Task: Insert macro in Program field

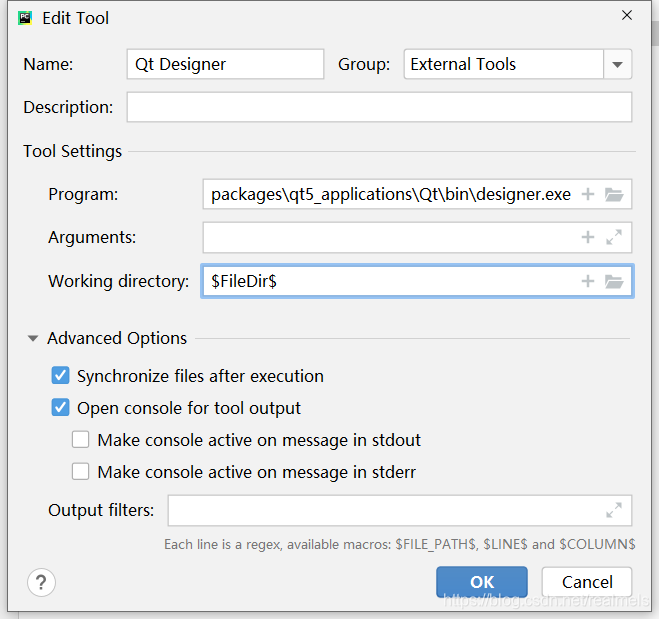Action: pos(588,194)
